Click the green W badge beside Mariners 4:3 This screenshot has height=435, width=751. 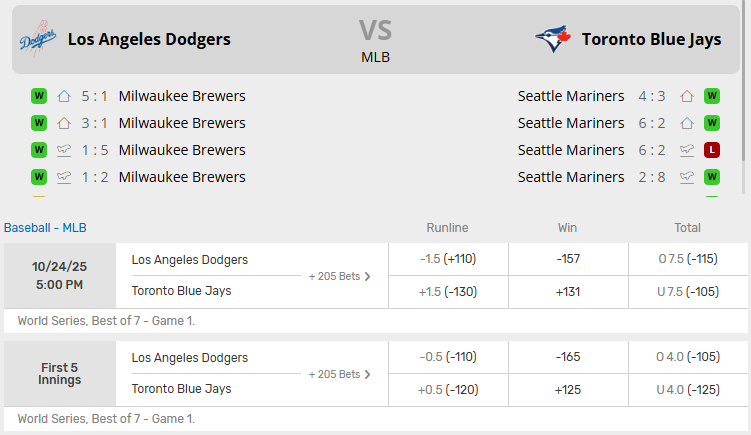point(712,96)
